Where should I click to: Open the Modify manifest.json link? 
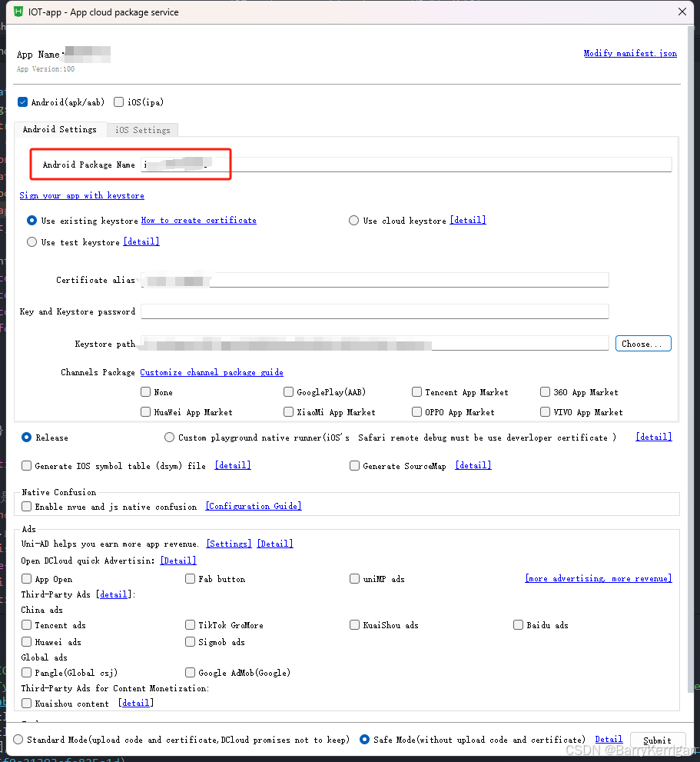click(630, 53)
